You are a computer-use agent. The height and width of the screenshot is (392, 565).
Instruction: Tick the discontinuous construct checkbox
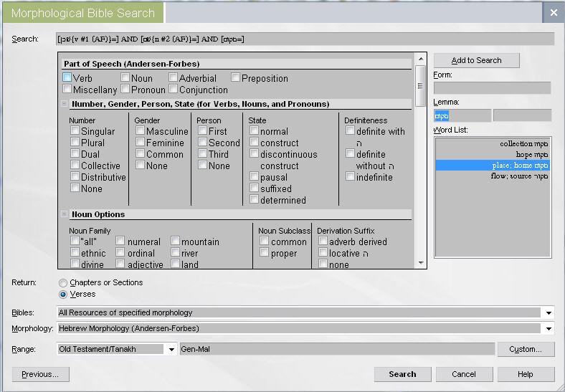click(254, 153)
